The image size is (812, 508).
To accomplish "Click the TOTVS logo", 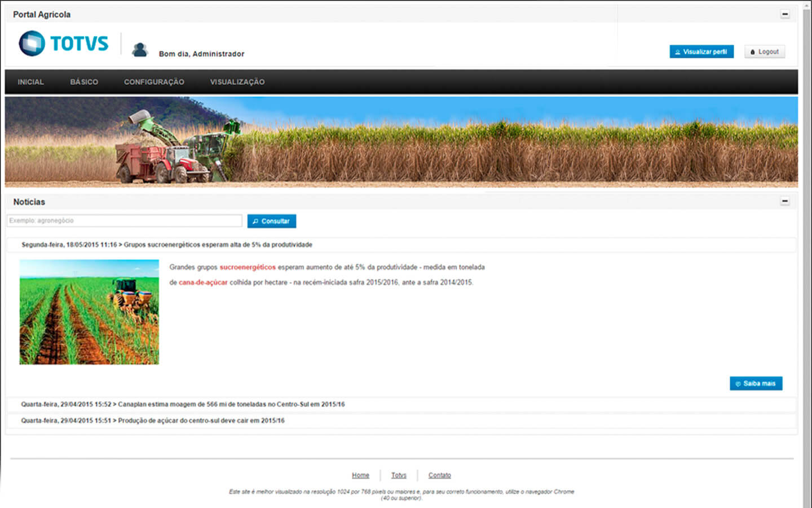I will (63, 43).
